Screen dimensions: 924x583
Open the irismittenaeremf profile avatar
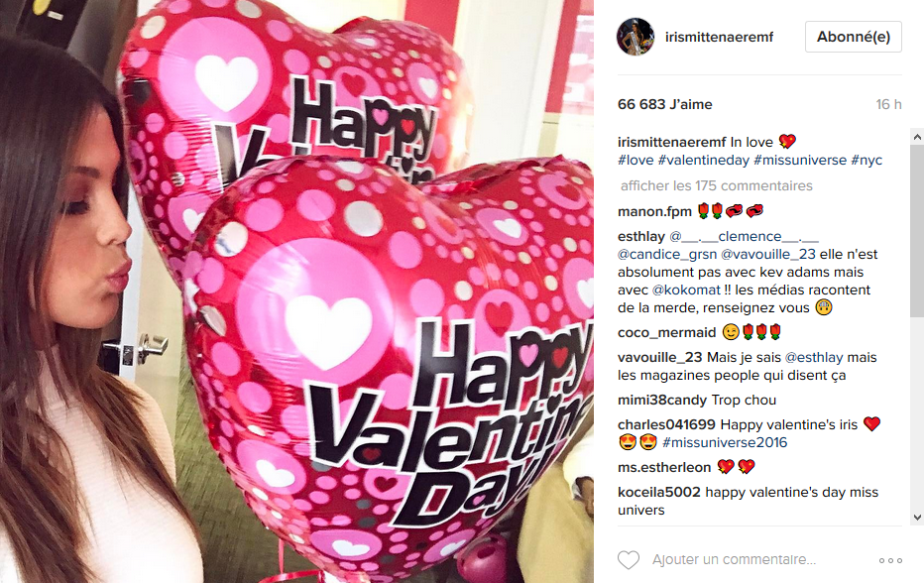(x=635, y=37)
